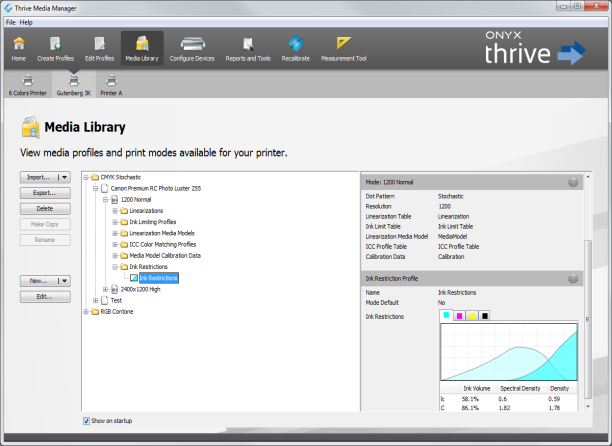Select the Printer A device
The width and height of the screenshot is (612, 446).
click(111, 85)
